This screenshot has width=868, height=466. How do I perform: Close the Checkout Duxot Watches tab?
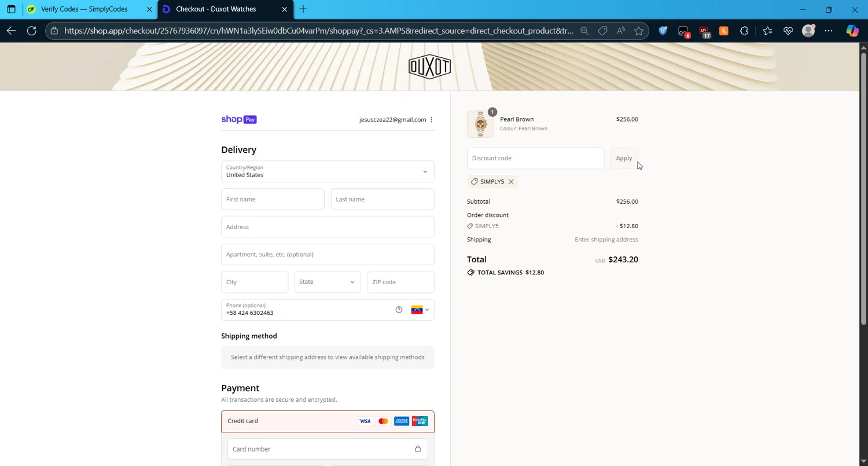284,9
